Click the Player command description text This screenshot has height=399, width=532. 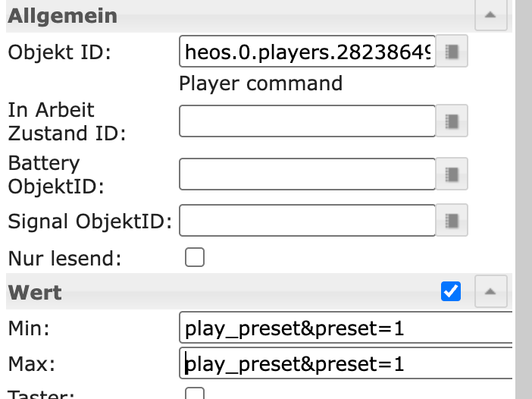tap(261, 83)
